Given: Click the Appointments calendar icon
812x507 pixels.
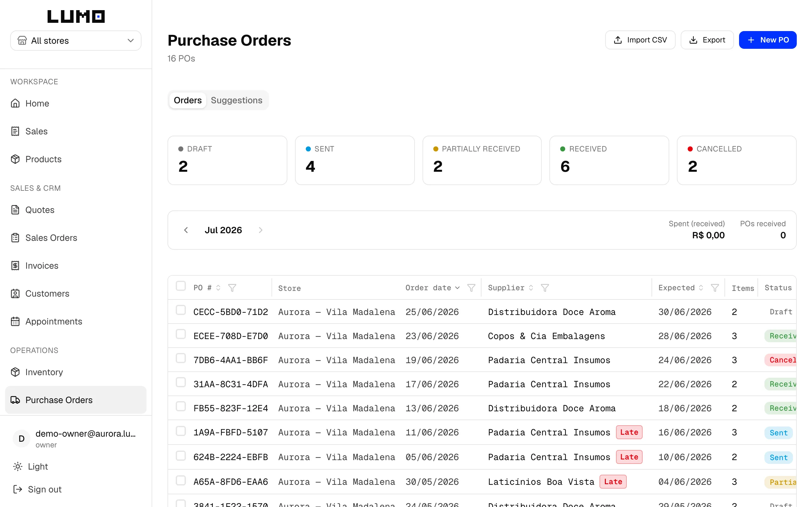Looking at the screenshot, I should pyautogui.click(x=15, y=321).
